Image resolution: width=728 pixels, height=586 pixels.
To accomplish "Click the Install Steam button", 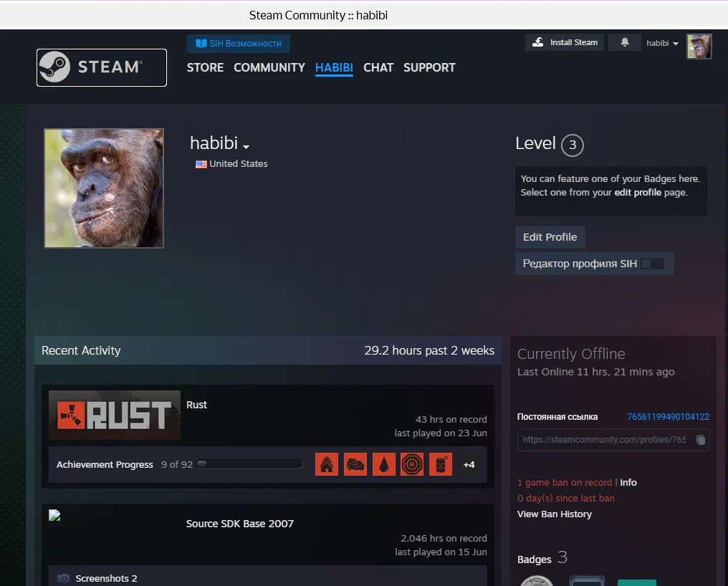I will (x=565, y=42).
